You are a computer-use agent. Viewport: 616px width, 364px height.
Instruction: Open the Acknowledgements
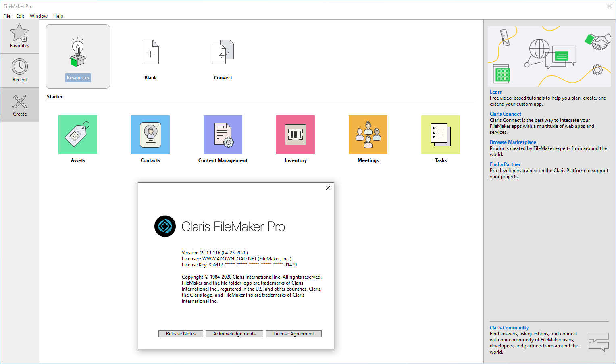(x=234, y=333)
